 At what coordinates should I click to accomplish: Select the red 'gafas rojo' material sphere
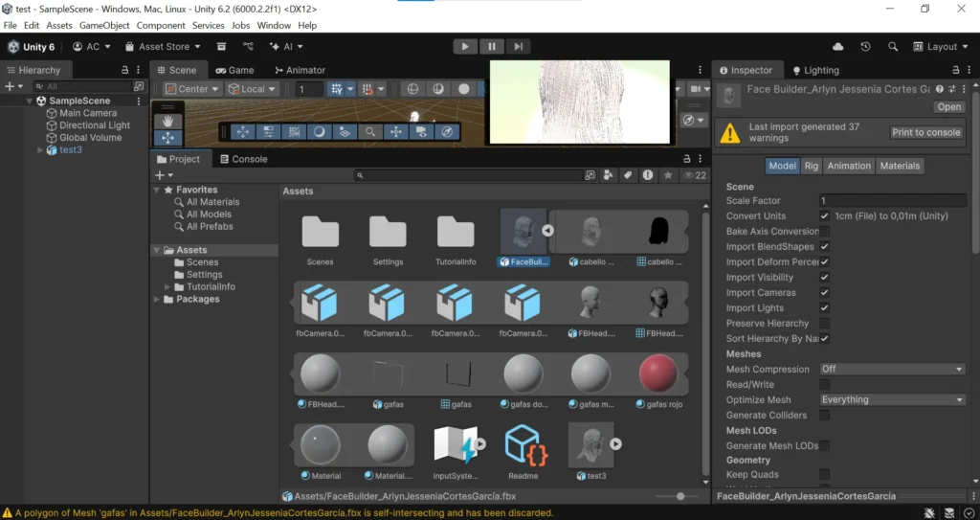[657, 374]
